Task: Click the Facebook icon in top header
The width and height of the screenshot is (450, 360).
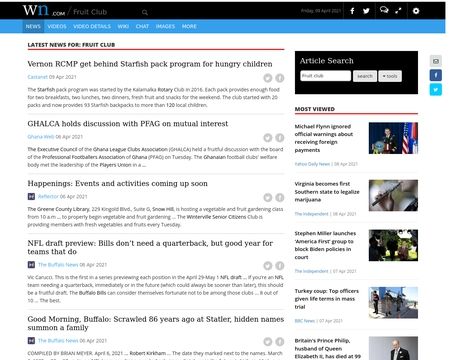Action: [352, 11]
